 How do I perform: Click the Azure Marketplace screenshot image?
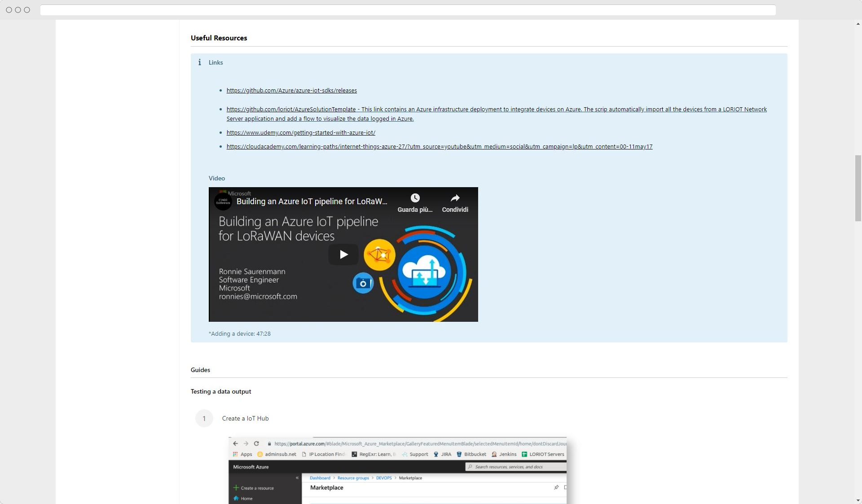click(x=397, y=470)
